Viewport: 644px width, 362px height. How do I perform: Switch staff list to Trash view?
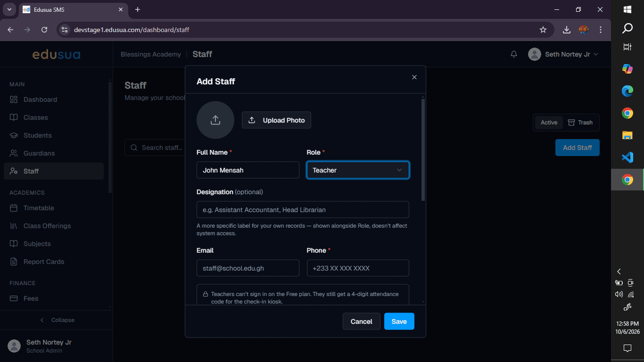tap(580, 123)
